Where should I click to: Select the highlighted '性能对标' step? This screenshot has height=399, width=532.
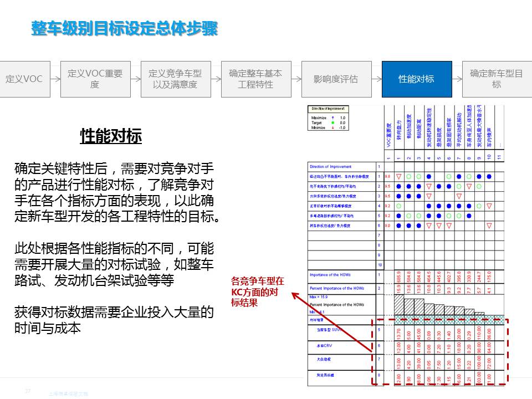[x=417, y=79]
